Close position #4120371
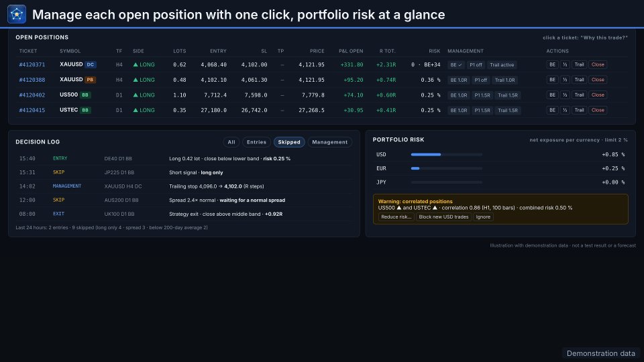This screenshot has width=644, height=362. 598,64
